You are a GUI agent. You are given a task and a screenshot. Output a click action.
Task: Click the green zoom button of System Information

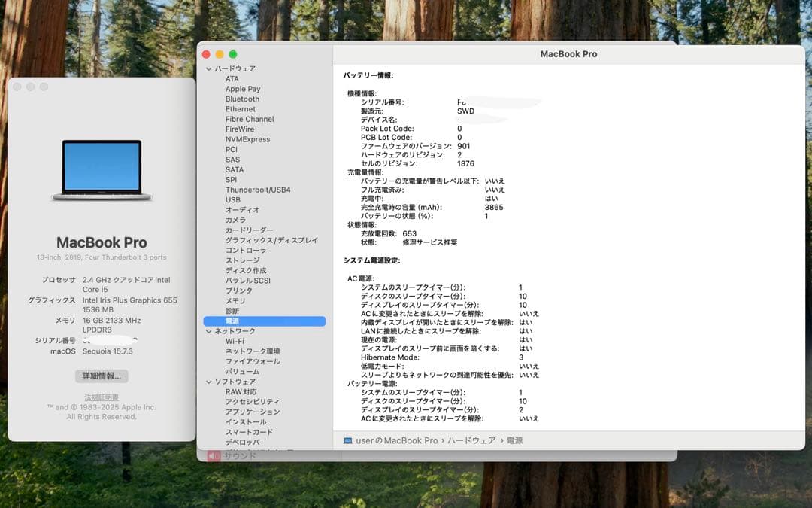tap(233, 54)
